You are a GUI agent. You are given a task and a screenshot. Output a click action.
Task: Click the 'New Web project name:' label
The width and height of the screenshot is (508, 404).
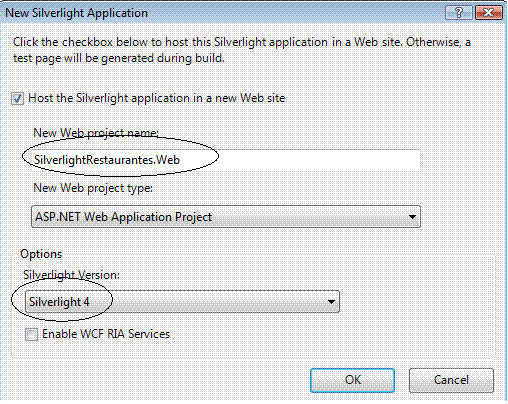click(x=96, y=133)
